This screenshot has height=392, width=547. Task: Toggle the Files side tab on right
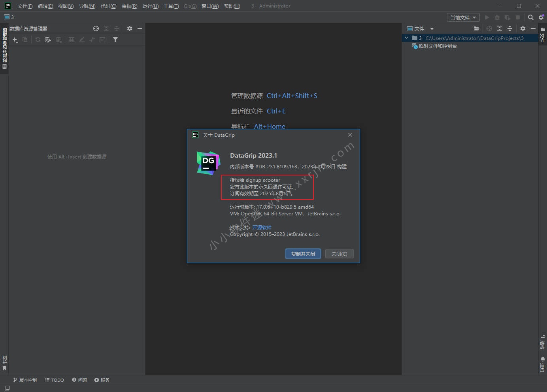543,35
